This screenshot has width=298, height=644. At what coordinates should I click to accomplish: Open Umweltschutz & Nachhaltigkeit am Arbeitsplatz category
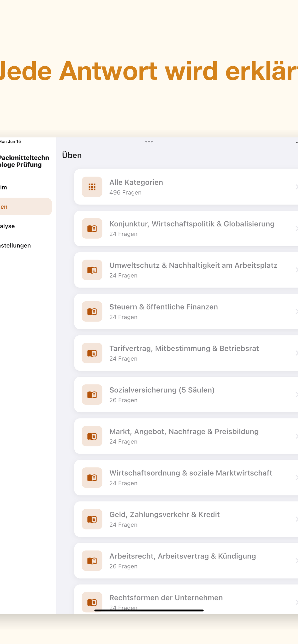(x=186, y=270)
